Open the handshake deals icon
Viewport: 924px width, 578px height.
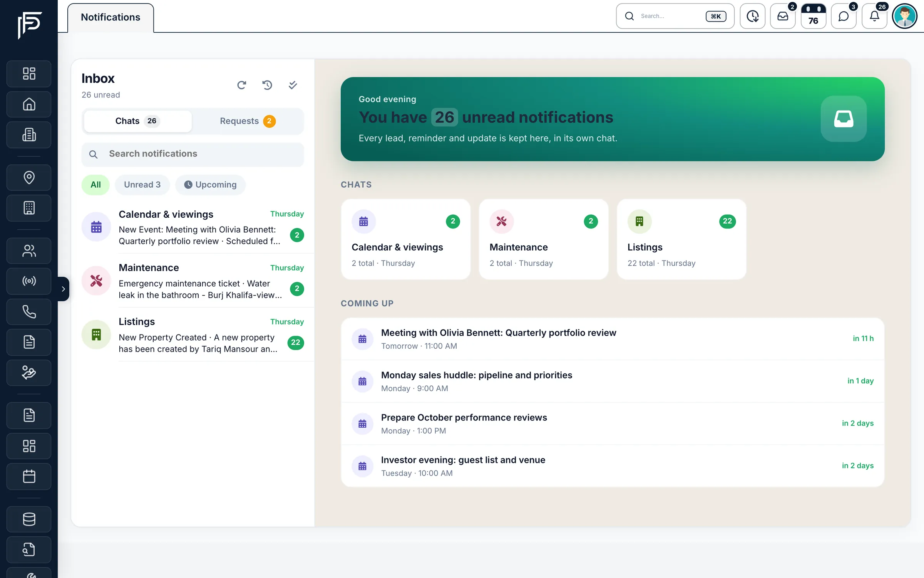click(x=29, y=373)
